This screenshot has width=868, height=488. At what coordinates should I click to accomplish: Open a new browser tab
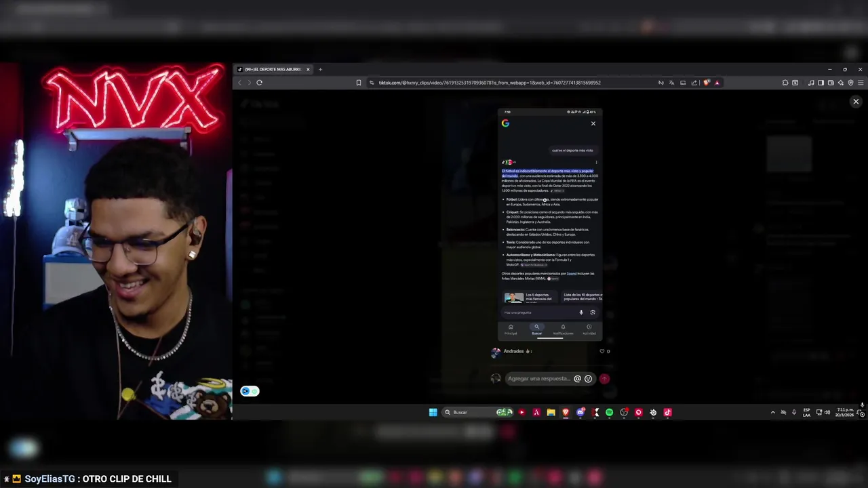tap(320, 69)
